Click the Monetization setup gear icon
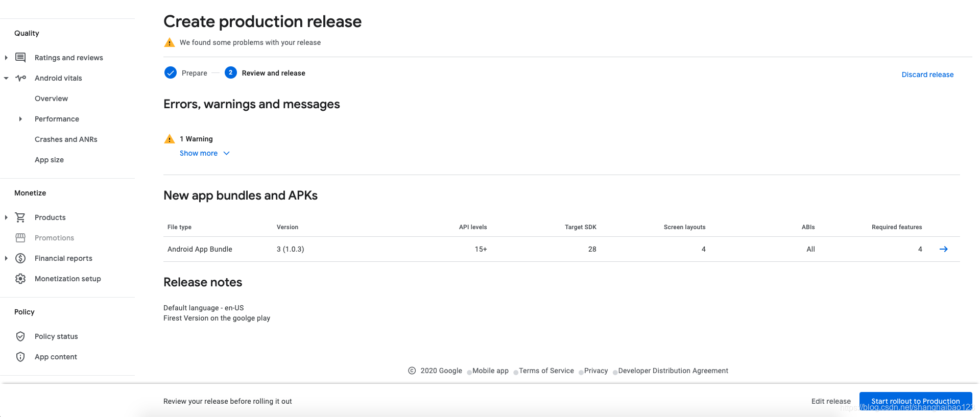 click(20, 279)
